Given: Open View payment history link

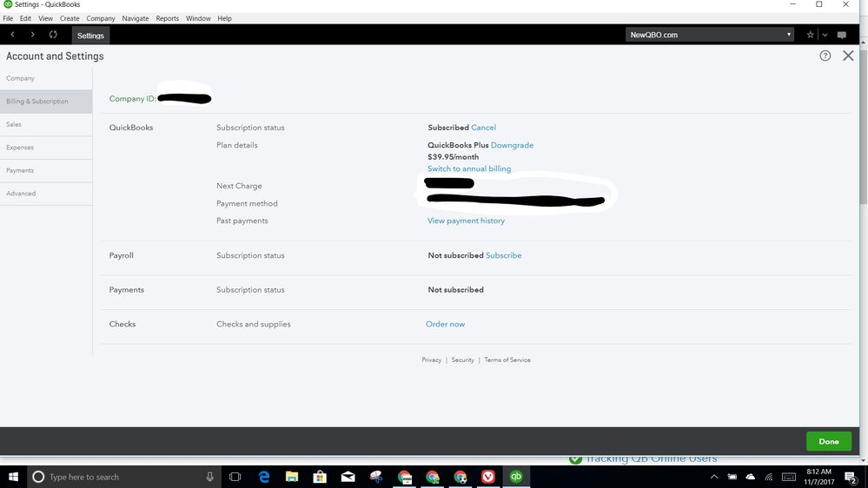Looking at the screenshot, I should (x=466, y=221).
